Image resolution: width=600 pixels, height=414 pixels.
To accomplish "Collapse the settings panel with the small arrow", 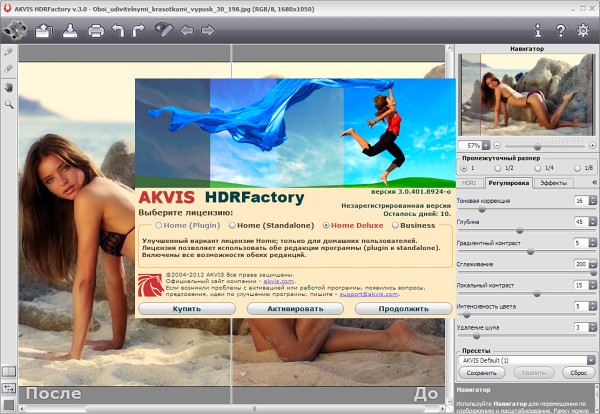I will click(593, 183).
